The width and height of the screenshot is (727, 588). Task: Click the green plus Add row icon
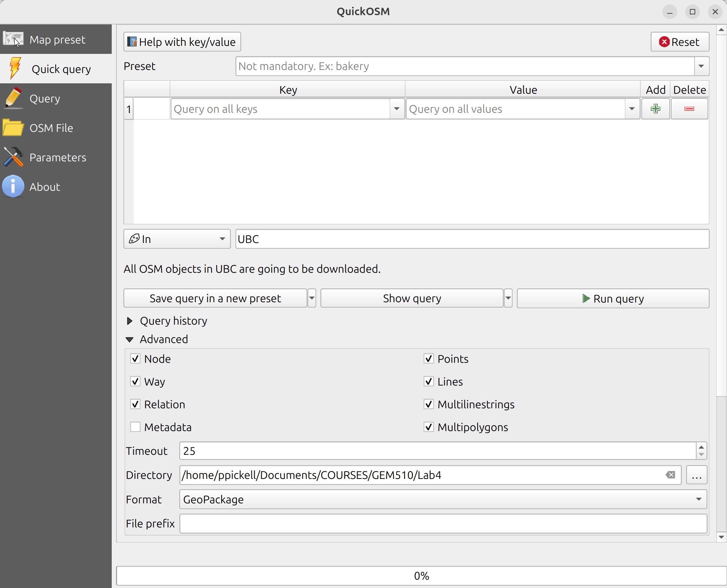[x=655, y=109]
